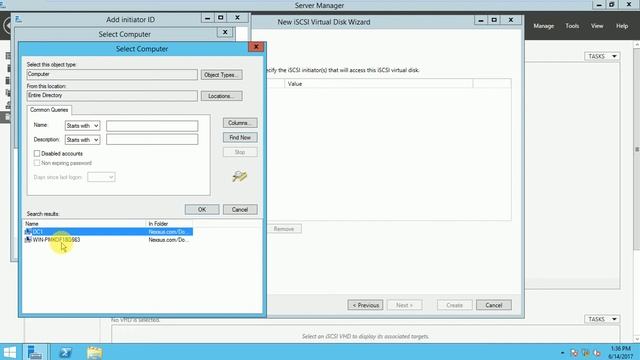Click the DC1 computer icon in results
The height and width of the screenshot is (360, 640).
click(28, 232)
